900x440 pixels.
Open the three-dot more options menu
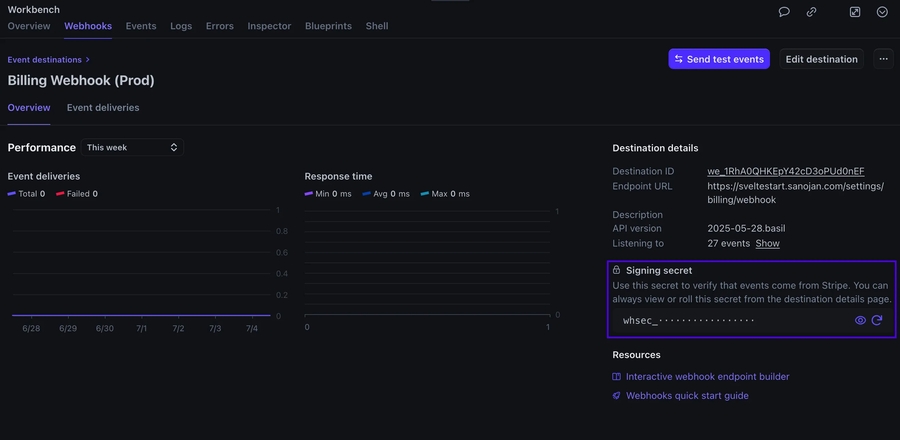(x=883, y=59)
